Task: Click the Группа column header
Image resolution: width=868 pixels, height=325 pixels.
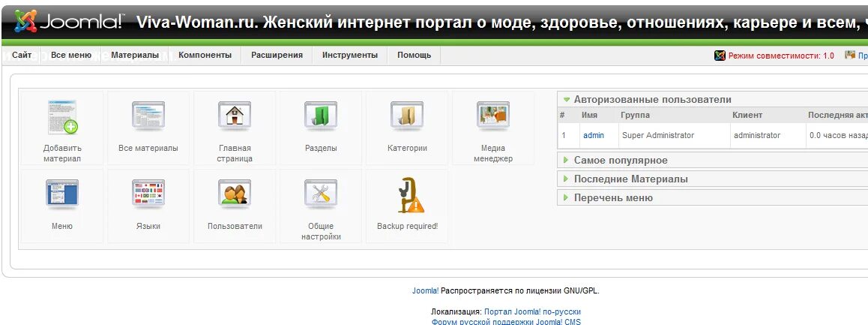Action: (x=636, y=116)
